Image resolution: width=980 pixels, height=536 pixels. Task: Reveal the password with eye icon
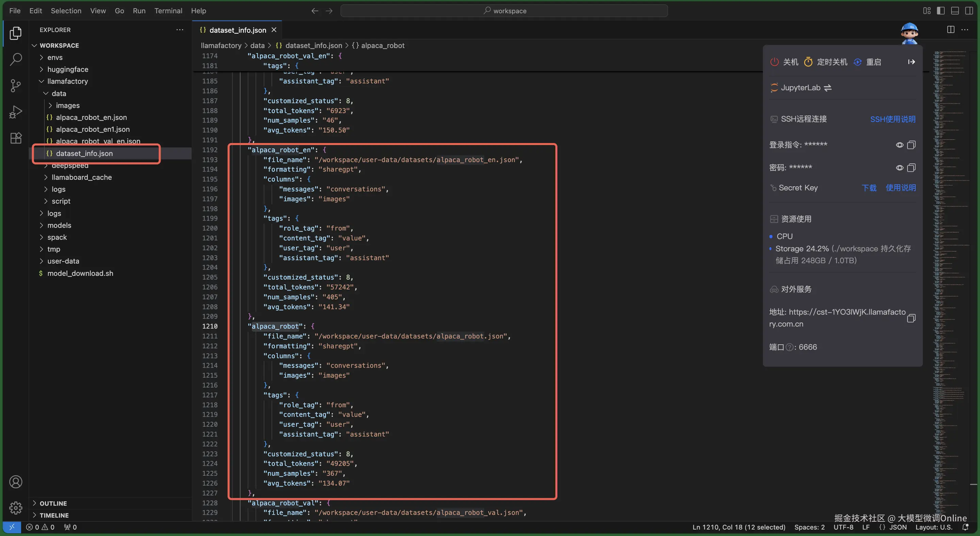point(899,168)
